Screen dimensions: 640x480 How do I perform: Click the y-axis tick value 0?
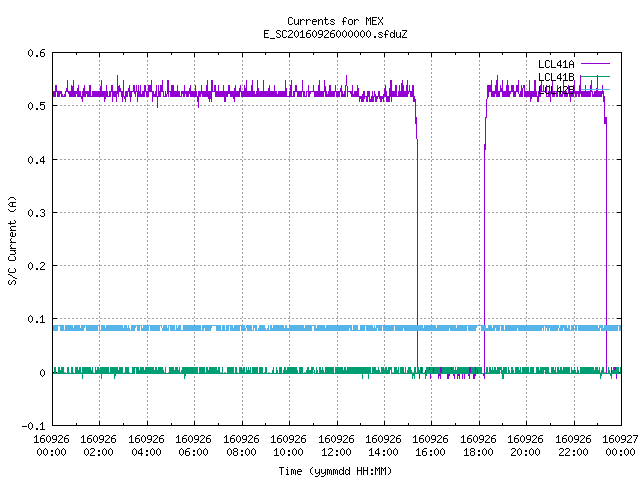click(x=42, y=373)
